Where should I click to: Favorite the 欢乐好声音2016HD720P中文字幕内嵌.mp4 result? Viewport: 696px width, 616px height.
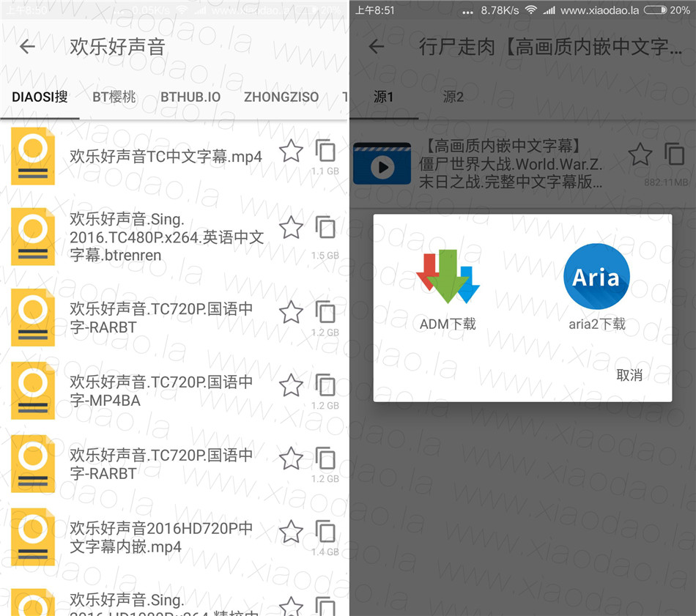(x=291, y=531)
